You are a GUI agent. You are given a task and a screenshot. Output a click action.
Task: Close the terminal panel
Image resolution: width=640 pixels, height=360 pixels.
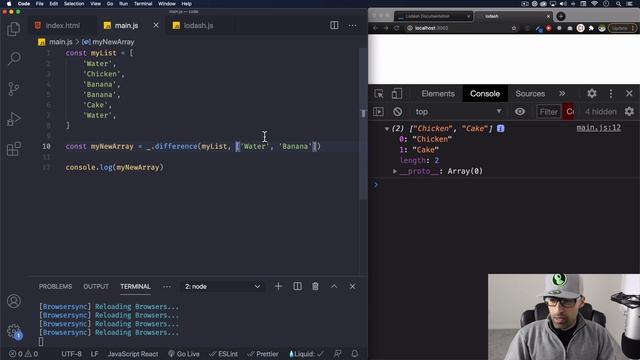click(x=353, y=287)
